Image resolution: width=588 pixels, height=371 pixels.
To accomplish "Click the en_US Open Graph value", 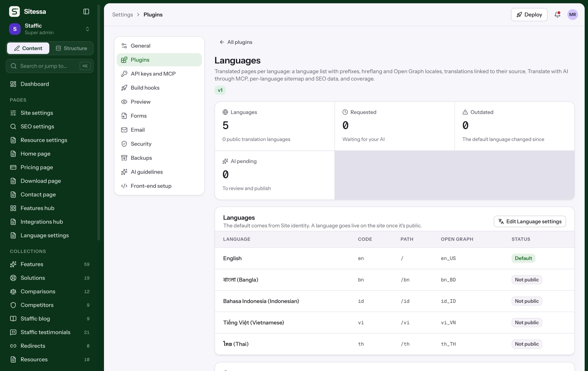I will 448,258.
